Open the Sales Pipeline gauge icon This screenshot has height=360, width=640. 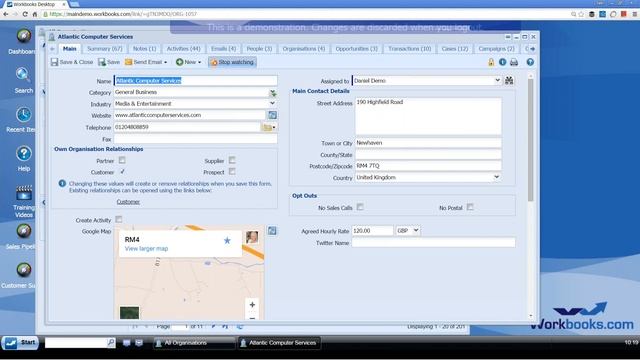point(24,231)
